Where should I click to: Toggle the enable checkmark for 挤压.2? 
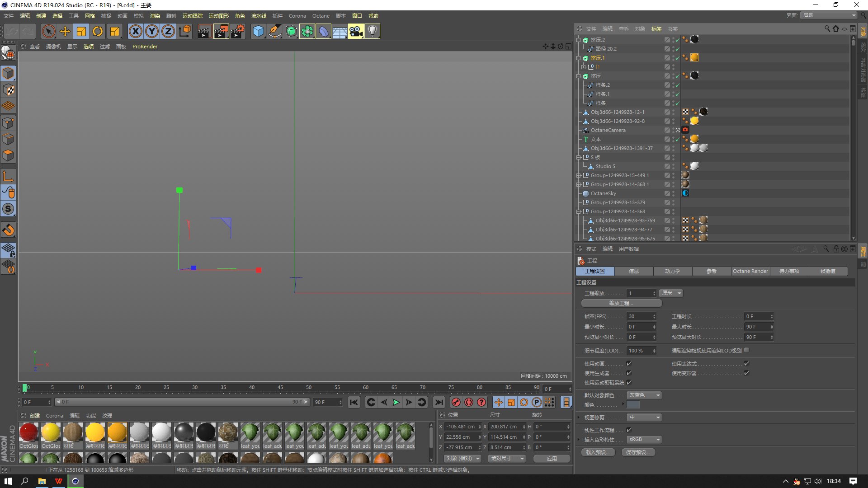(x=677, y=40)
